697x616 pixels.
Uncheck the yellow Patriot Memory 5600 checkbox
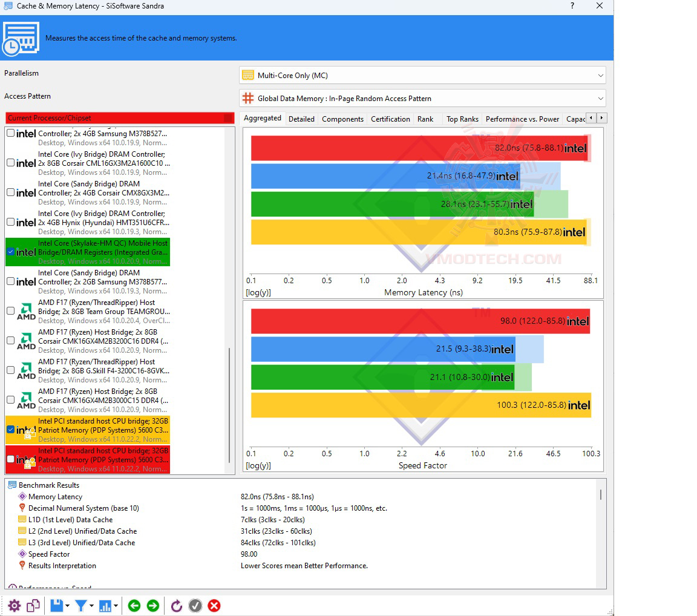click(11, 430)
